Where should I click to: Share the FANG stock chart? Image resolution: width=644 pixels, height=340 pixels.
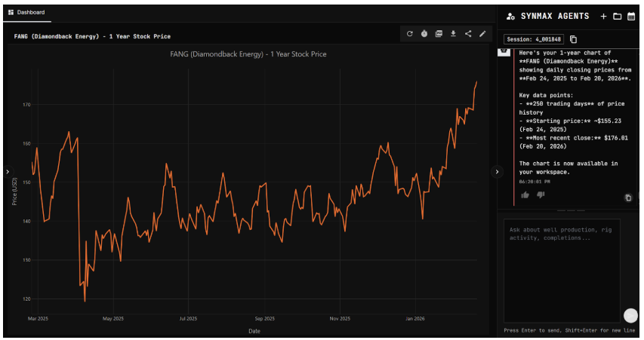[468, 33]
